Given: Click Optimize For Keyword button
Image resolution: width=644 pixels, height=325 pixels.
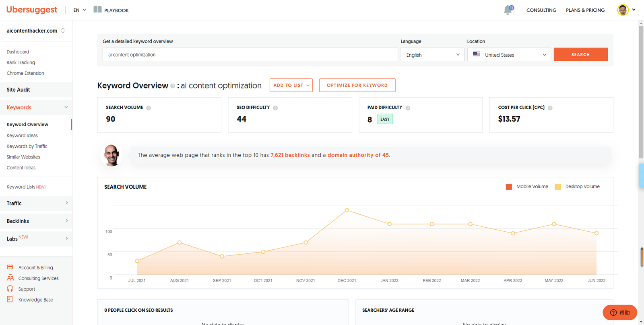Looking at the screenshot, I should [357, 85].
